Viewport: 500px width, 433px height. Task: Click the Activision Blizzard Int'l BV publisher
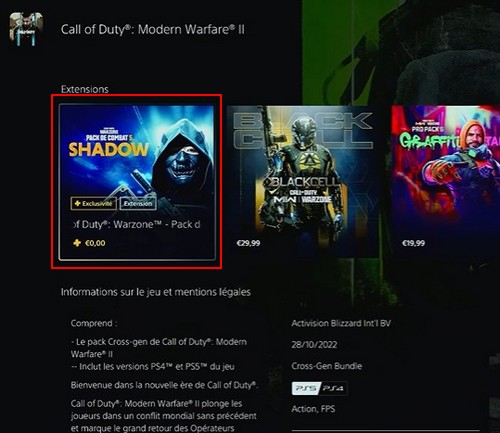point(341,323)
